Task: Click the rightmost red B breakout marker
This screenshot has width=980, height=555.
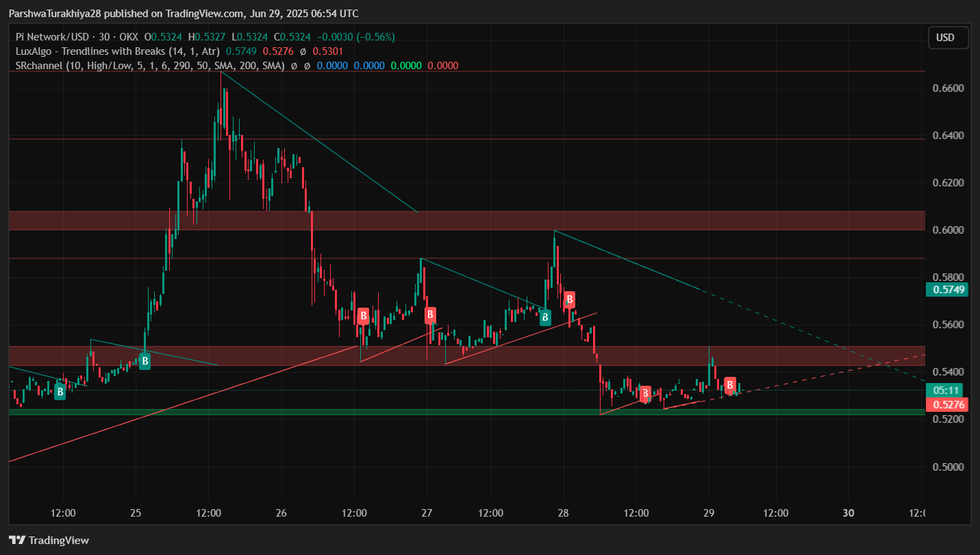Action: [x=730, y=385]
